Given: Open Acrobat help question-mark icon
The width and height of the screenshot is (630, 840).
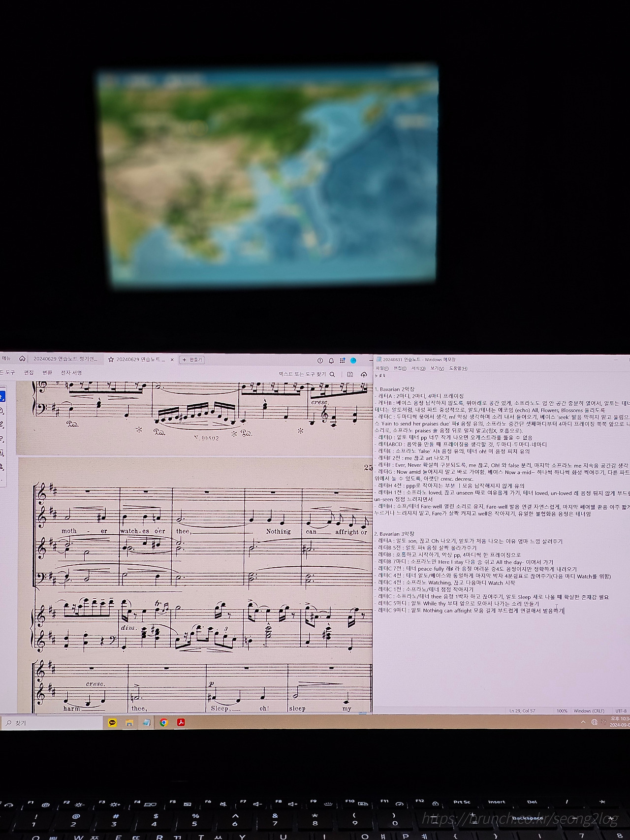Looking at the screenshot, I should click(320, 361).
